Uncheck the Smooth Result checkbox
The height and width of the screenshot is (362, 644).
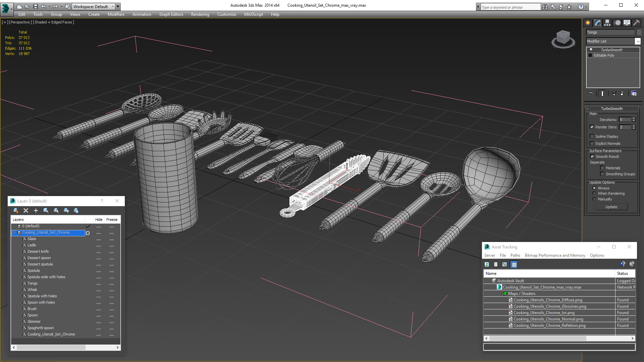click(592, 157)
